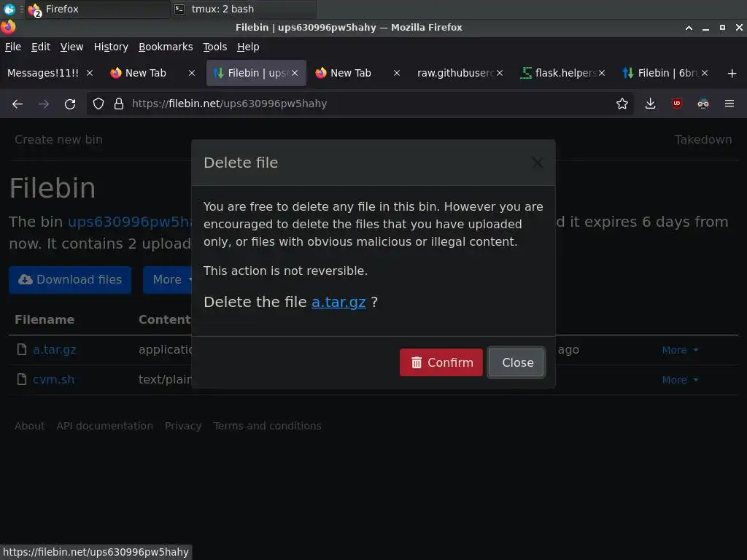Viewport: 747px width, 560px height.
Task: Click the file icon beside a.tar.gz
Action: point(21,349)
